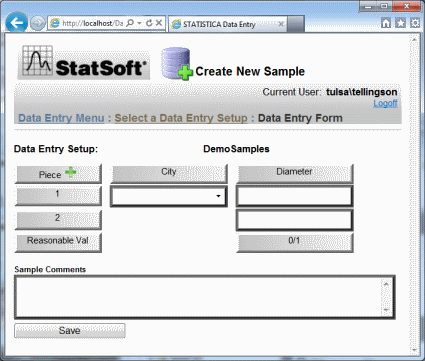Click the Stop icon in address bar
425x361 pixels.
click(x=159, y=23)
